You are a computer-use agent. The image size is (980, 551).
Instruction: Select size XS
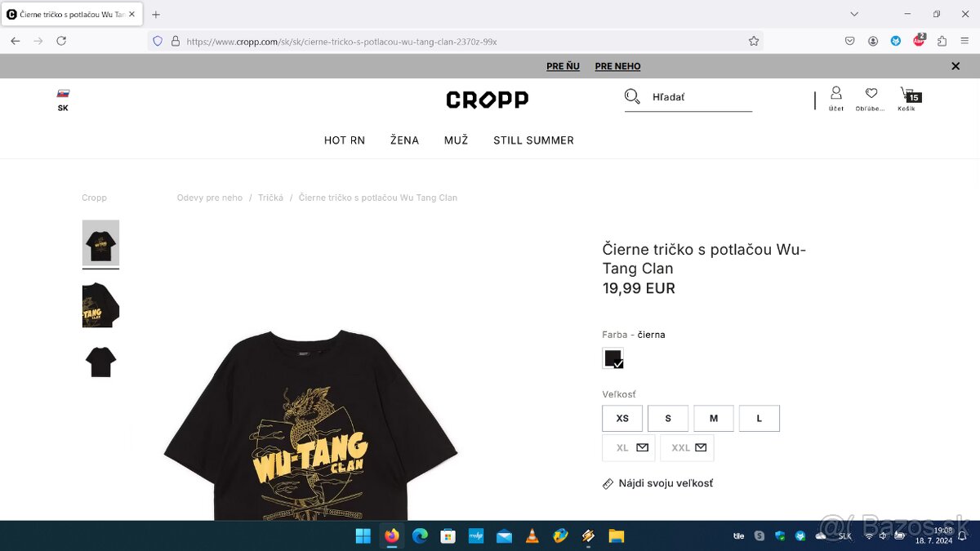point(622,418)
